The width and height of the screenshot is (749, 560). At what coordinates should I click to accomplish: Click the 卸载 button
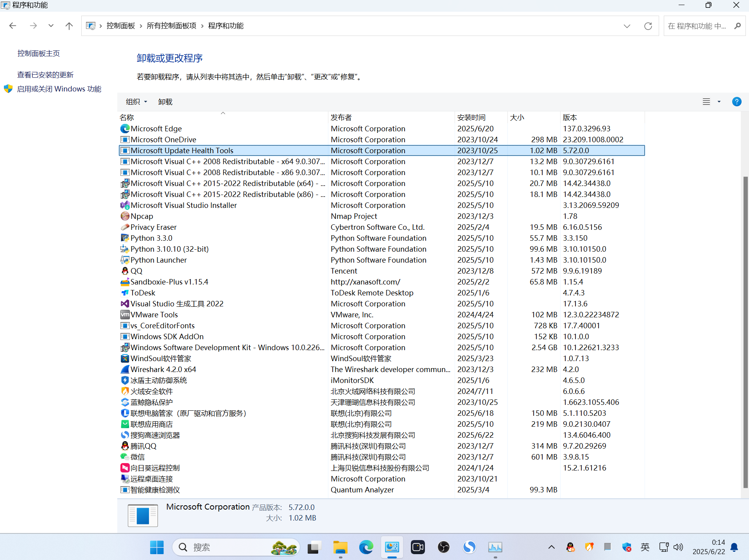165,102
